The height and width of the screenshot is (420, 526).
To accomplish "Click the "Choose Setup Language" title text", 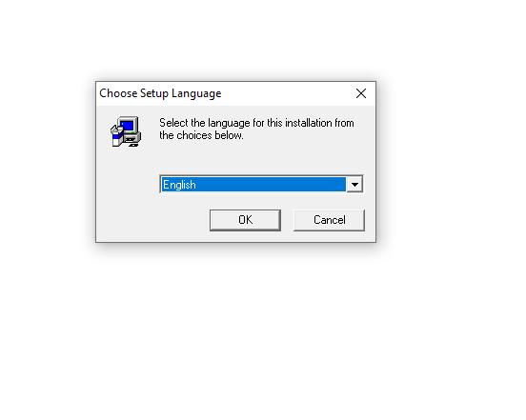I will click(160, 93).
